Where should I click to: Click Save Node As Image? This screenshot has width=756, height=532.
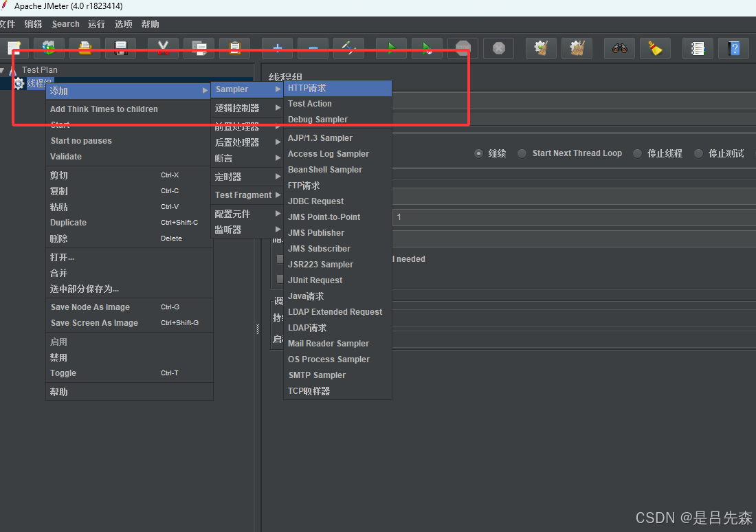tap(129, 307)
